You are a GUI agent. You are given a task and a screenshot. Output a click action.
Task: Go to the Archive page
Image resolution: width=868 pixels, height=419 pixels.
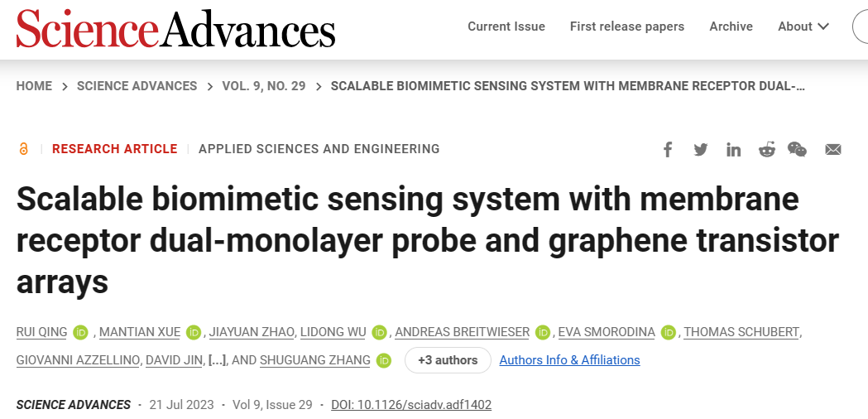coord(731,26)
